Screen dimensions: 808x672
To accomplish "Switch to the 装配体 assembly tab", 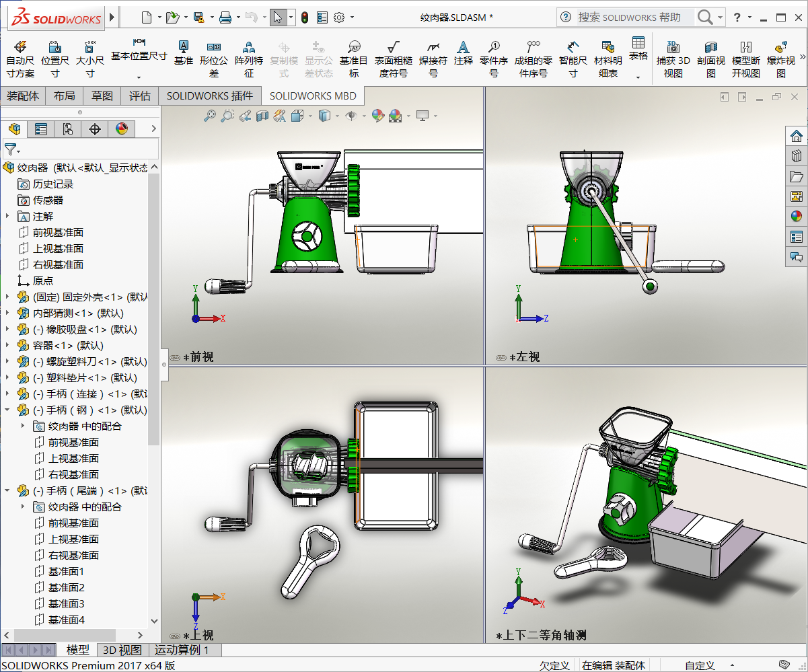I will [x=23, y=96].
